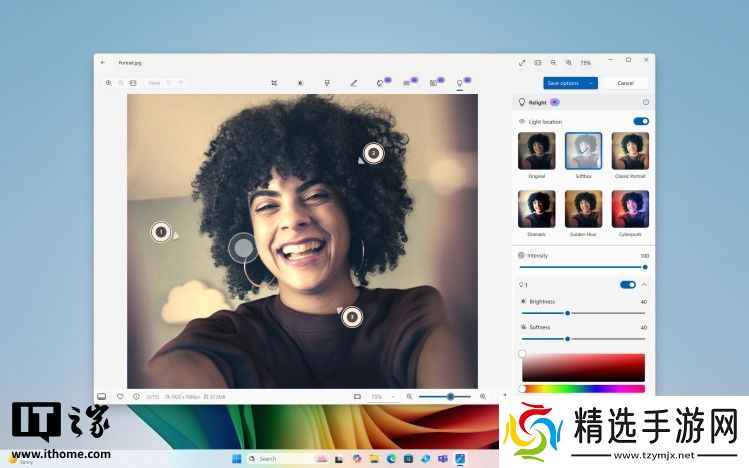Open the Filter tab in toolbar
The width and height of the screenshot is (749, 468).
[x=326, y=82]
